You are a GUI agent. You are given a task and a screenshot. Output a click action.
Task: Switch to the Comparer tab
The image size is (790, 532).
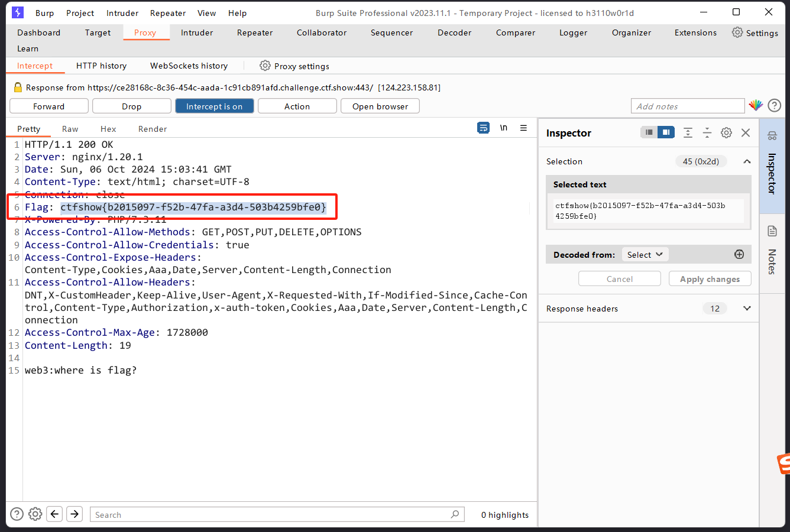[516, 33]
